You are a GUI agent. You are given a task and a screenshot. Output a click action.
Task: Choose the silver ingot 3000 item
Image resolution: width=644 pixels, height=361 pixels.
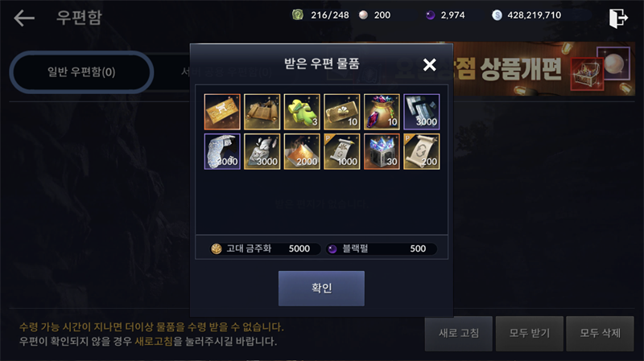[x=421, y=112]
